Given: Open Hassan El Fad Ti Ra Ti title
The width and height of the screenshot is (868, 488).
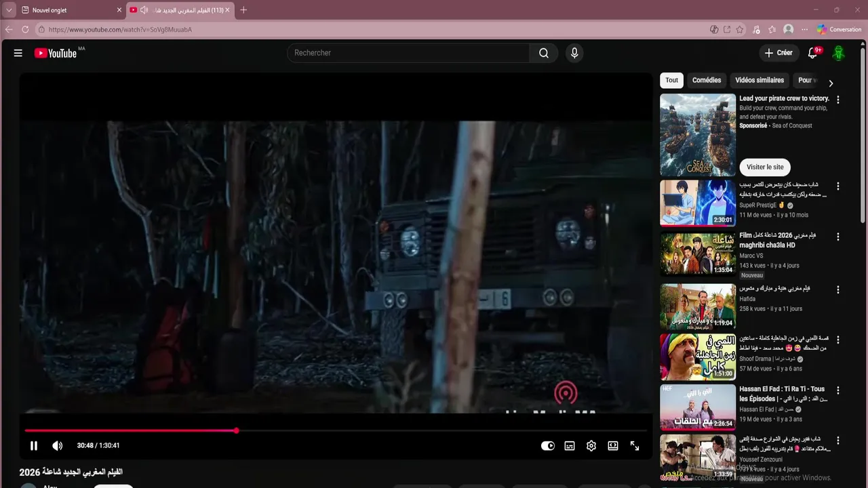Looking at the screenshot, I should pos(783,394).
